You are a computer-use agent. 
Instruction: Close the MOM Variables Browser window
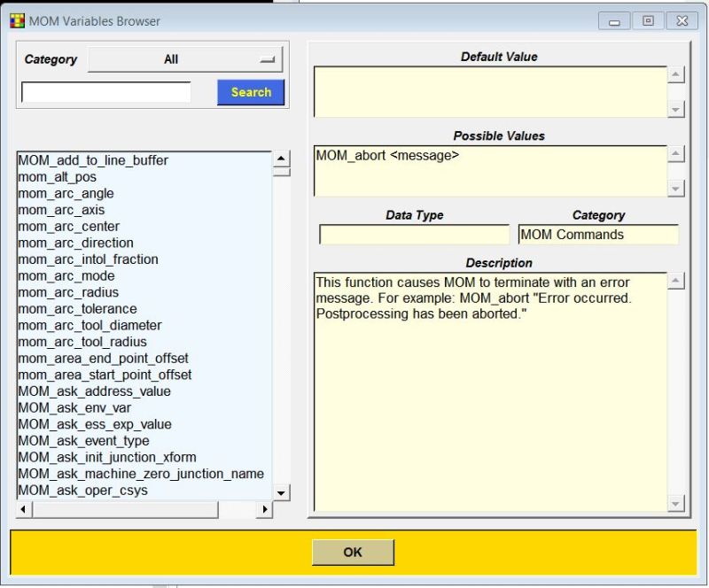[x=682, y=20]
